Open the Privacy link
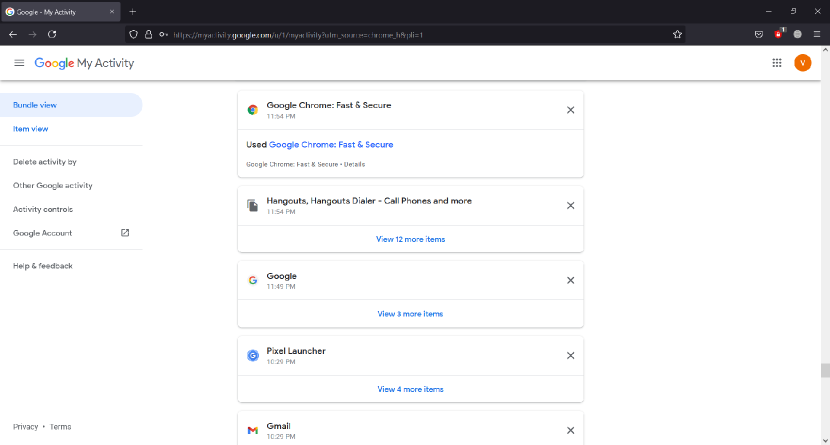 click(x=25, y=426)
